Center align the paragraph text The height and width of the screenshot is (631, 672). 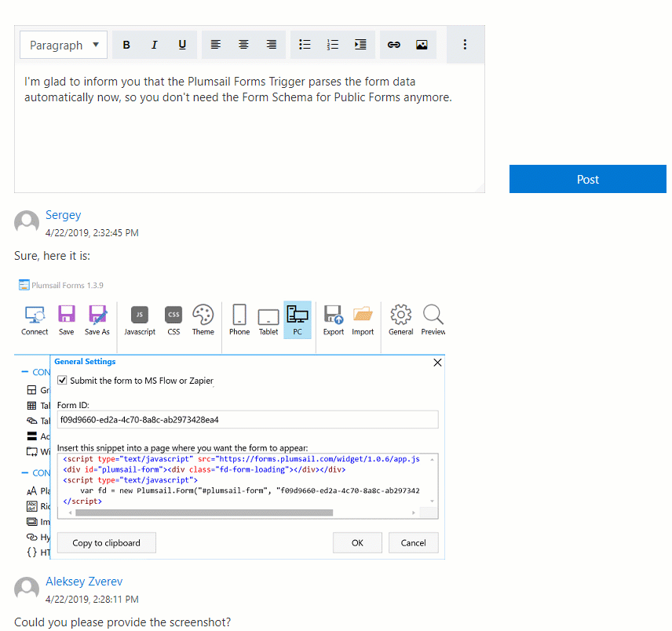243,45
